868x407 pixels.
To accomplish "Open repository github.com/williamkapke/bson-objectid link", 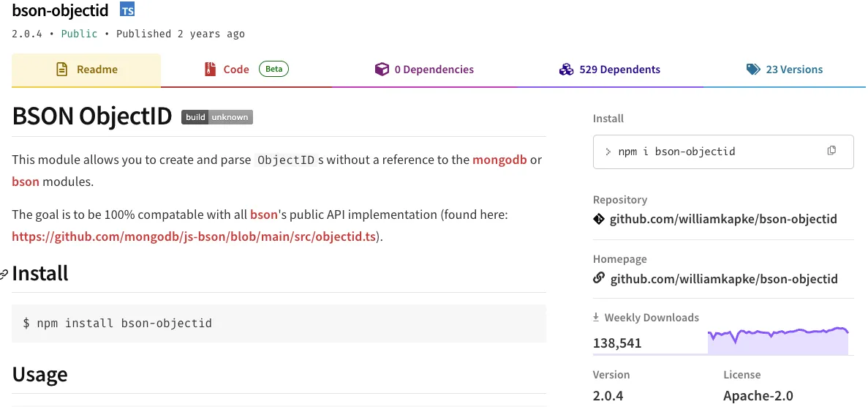I will click(x=723, y=219).
